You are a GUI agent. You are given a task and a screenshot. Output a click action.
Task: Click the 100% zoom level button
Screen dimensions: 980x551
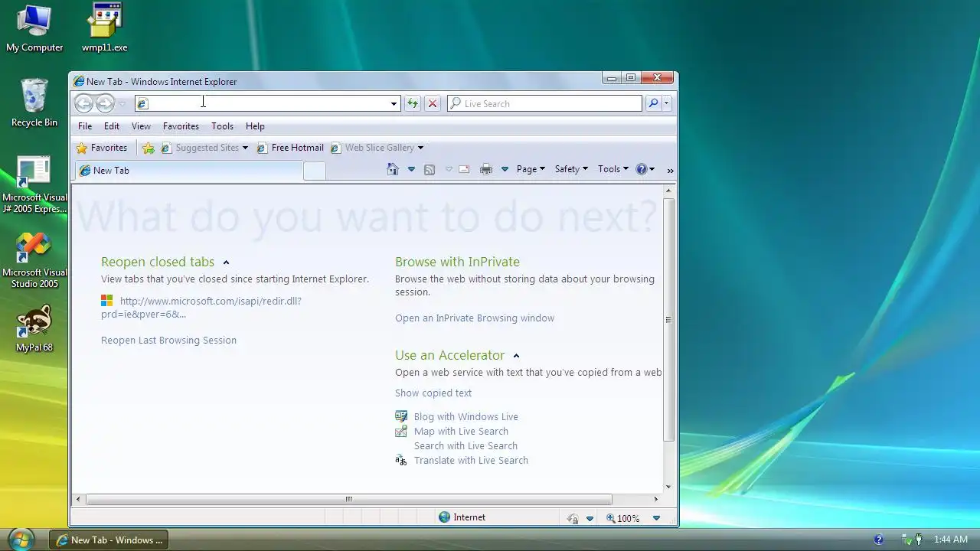[x=622, y=518]
